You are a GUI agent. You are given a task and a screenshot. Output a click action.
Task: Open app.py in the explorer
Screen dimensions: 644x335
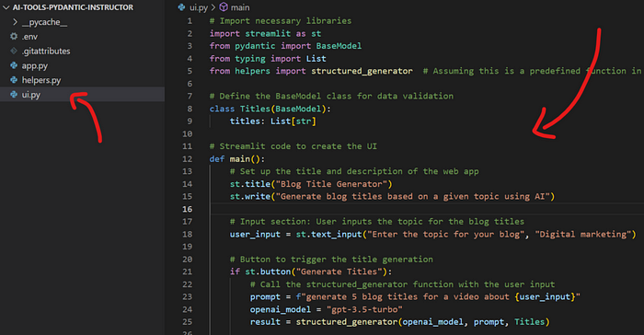click(35, 65)
